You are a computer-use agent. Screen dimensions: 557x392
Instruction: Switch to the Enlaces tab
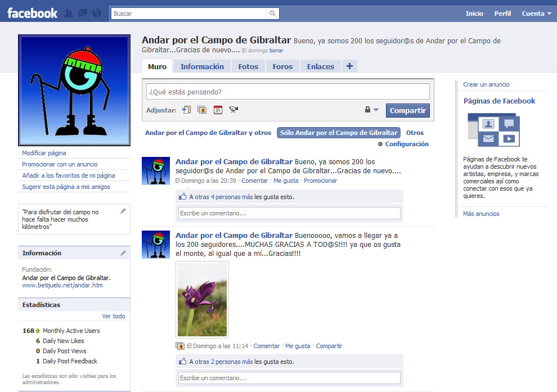(321, 66)
